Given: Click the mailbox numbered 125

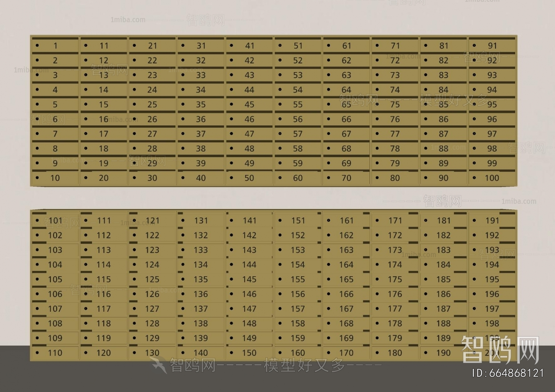Looking at the screenshot, I should coord(152,279).
